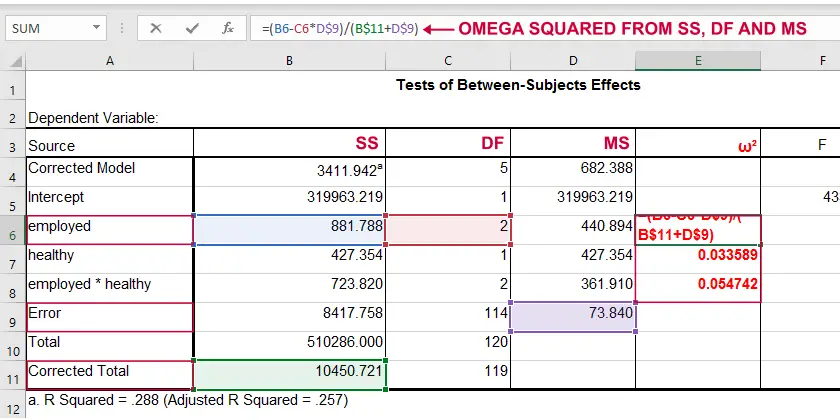
Task: Select row 10 header
Action: coord(13,346)
